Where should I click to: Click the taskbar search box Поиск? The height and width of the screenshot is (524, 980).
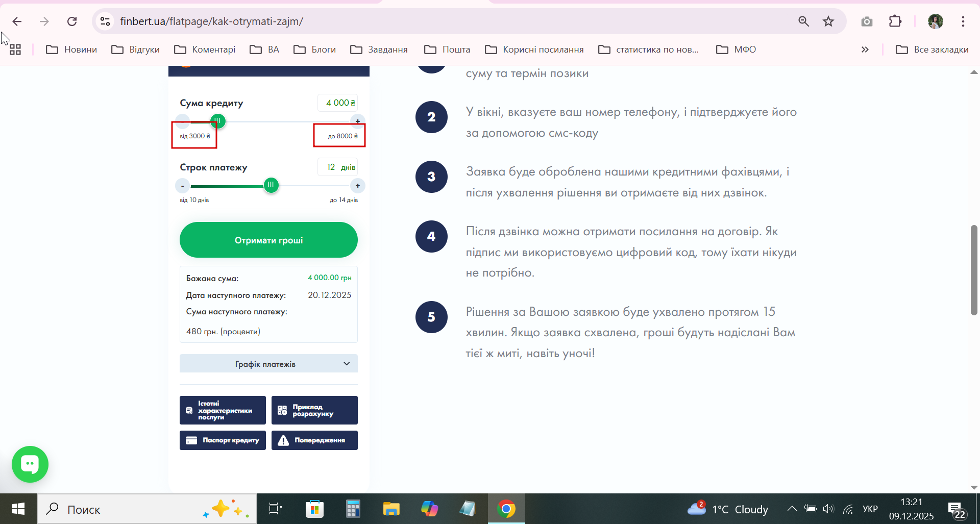[147, 509]
